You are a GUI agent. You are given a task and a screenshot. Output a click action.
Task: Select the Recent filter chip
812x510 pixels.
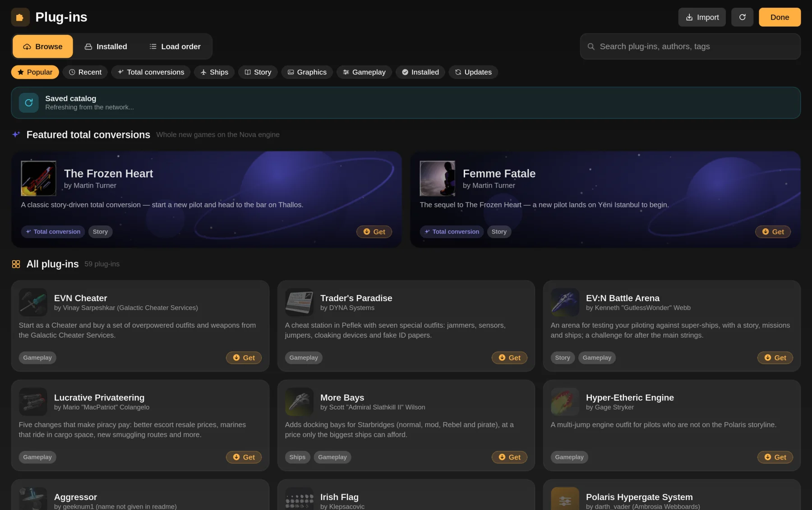[x=85, y=72]
